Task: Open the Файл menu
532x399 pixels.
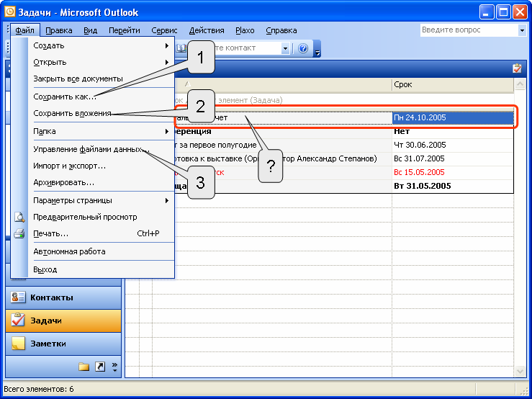Action: pyautogui.click(x=24, y=30)
